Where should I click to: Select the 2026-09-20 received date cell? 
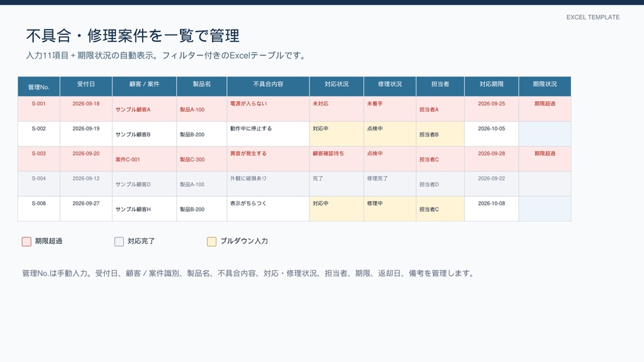coord(86,159)
